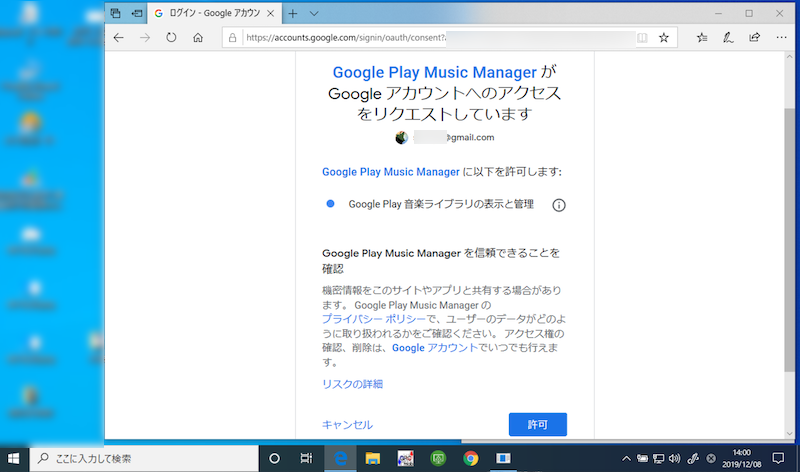Show info for Google Play music library permission

point(559,204)
